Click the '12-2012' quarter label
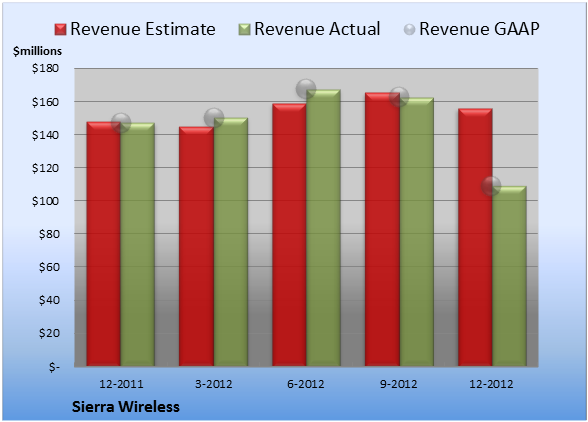Image resolution: width=588 pixels, height=422 pixels. (491, 384)
